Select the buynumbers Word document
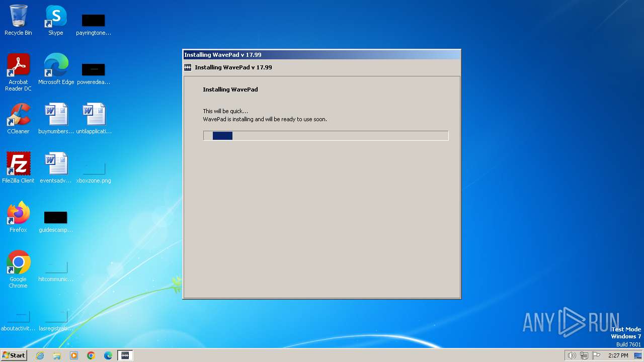The height and width of the screenshot is (362, 644). 56,119
